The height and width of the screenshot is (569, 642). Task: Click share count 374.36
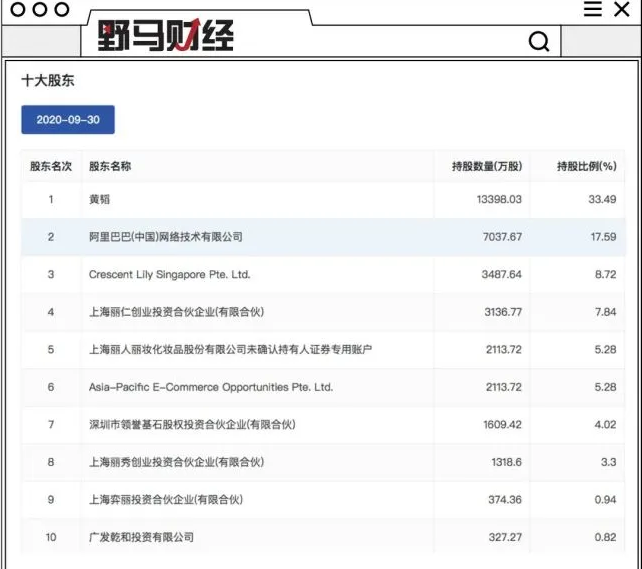pos(505,499)
